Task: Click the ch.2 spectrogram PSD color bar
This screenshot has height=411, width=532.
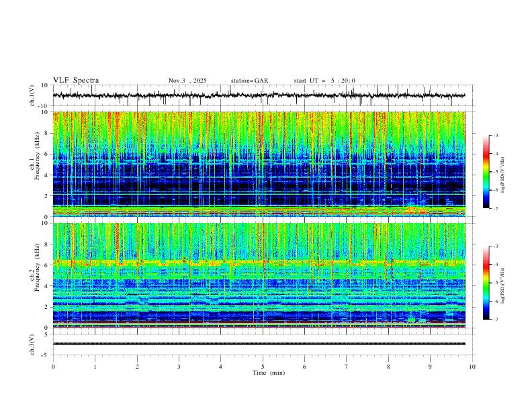Action: coord(486,283)
